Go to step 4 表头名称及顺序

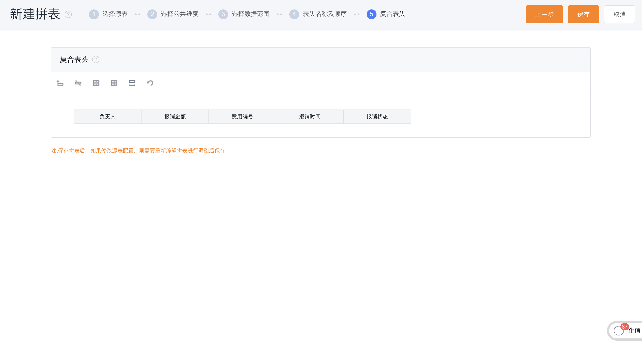click(318, 14)
